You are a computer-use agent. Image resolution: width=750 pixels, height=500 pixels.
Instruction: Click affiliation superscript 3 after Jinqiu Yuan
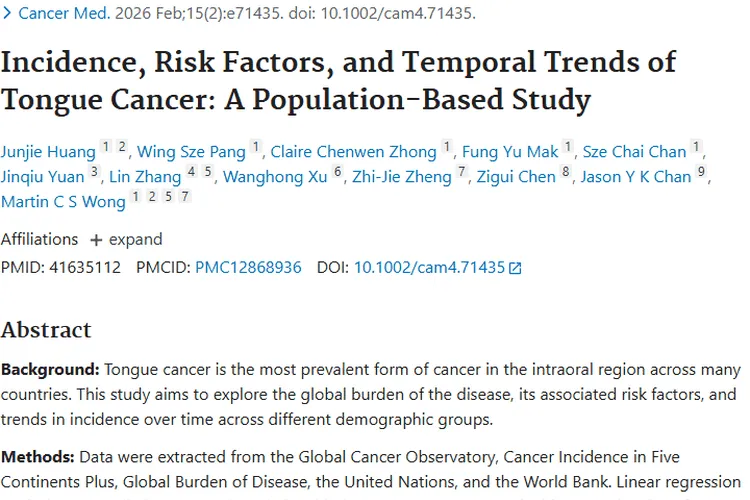coord(95,172)
